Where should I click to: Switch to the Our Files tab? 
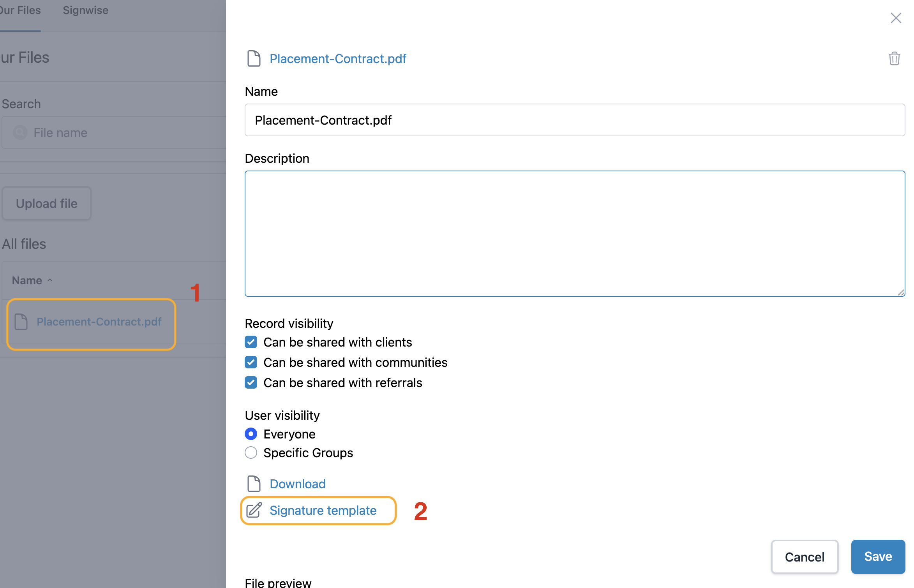[20, 10]
